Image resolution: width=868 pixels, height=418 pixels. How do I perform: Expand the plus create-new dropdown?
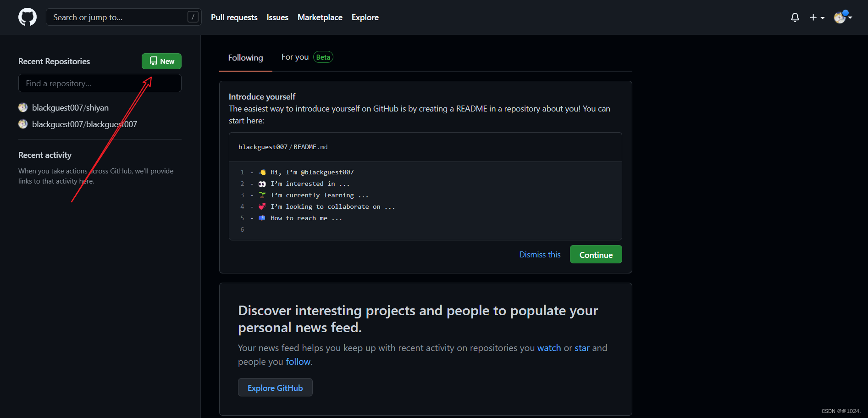tap(817, 17)
